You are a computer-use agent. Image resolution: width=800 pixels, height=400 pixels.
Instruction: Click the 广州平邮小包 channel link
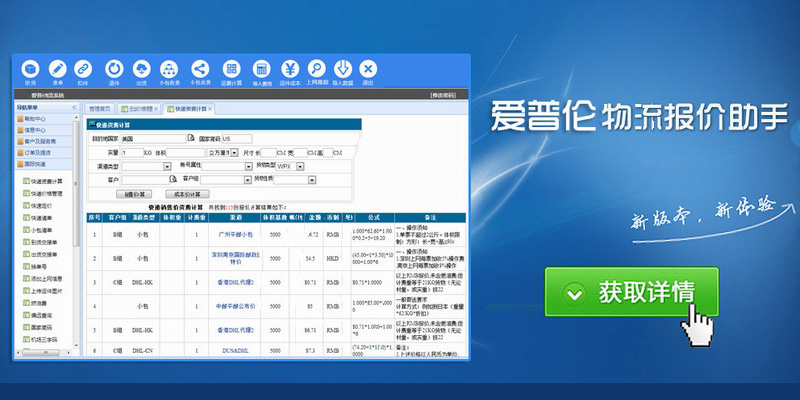click(x=235, y=235)
